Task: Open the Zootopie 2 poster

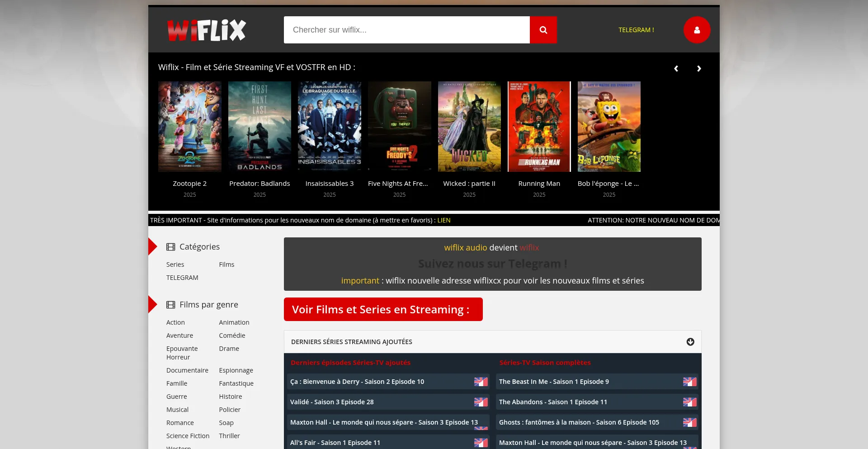Action: click(x=190, y=127)
